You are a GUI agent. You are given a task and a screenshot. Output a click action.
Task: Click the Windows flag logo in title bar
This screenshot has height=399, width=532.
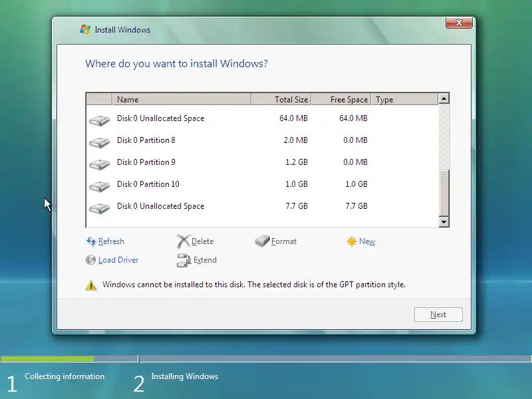coord(85,29)
